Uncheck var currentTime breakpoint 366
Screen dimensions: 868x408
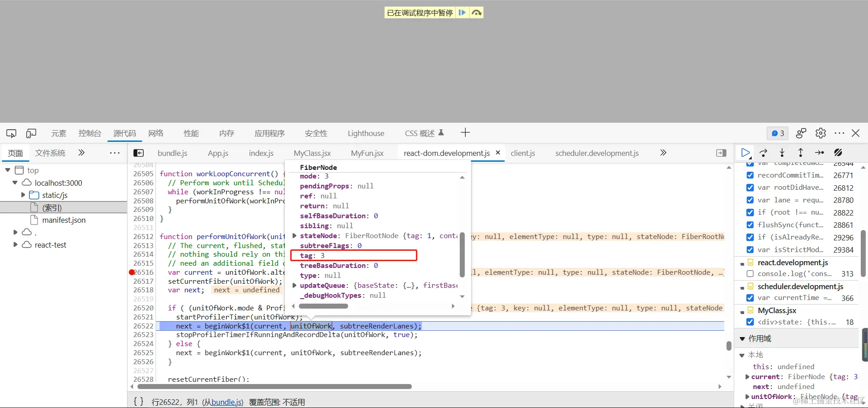click(750, 298)
